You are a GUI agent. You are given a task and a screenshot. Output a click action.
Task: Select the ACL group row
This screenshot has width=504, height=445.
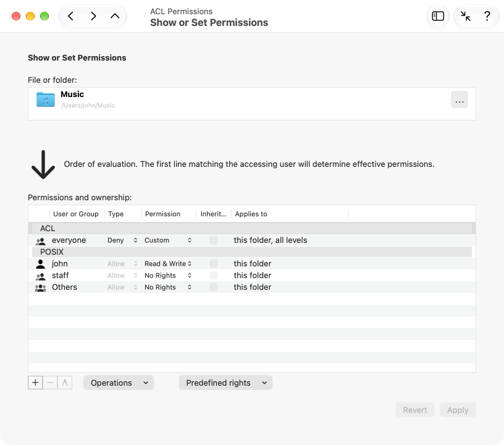coord(251,228)
